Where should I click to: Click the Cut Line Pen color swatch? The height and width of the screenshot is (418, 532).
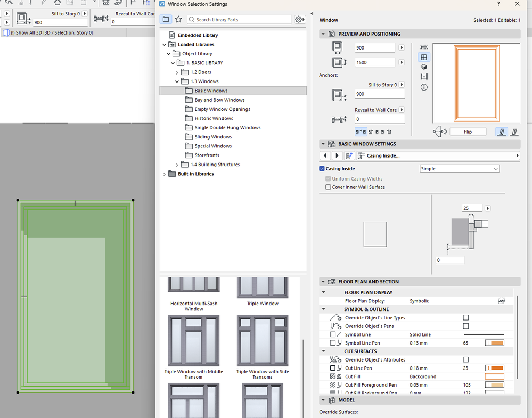(x=494, y=368)
